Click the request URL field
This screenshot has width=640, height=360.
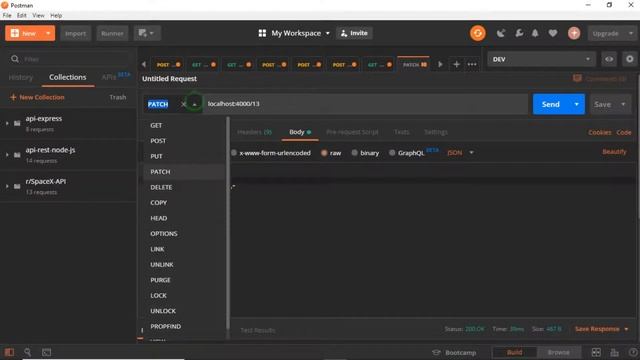click(x=365, y=104)
